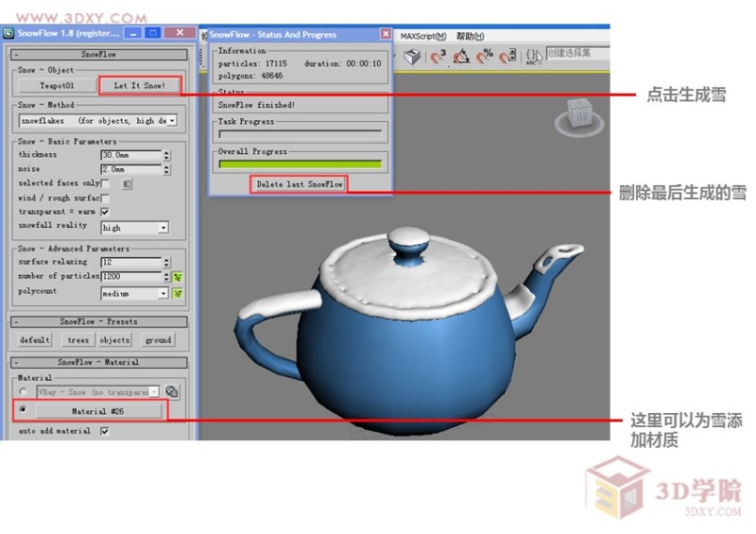Enable selected faces only checkbox
Screen dimensions: 756x534
tap(105, 183)
